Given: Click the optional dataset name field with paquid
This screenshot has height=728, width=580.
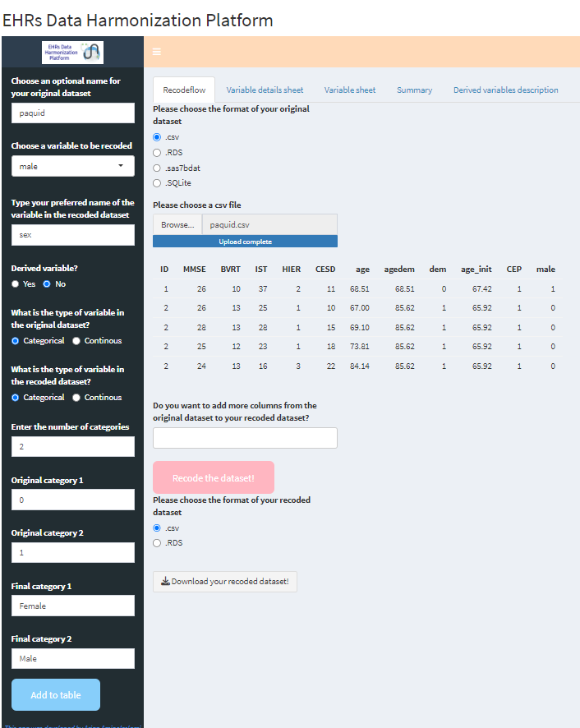Looking at the screenshot, I should tap(73, 113).
